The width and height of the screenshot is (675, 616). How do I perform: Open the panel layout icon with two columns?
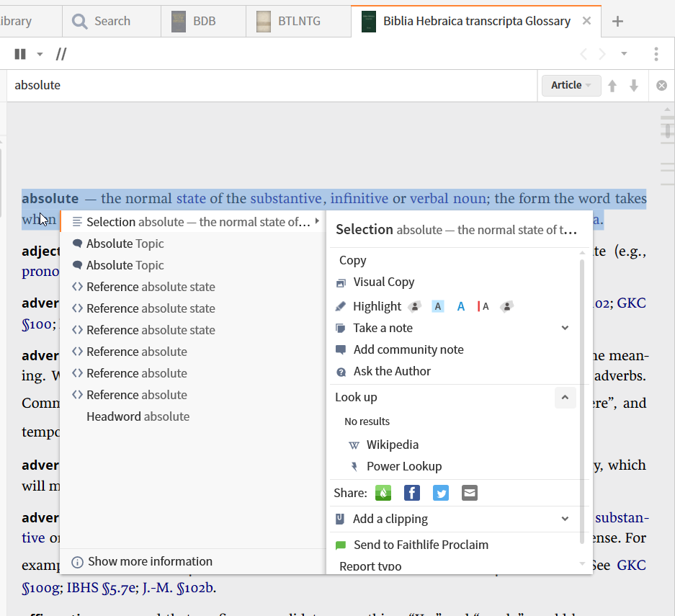(x=20, y=54)
